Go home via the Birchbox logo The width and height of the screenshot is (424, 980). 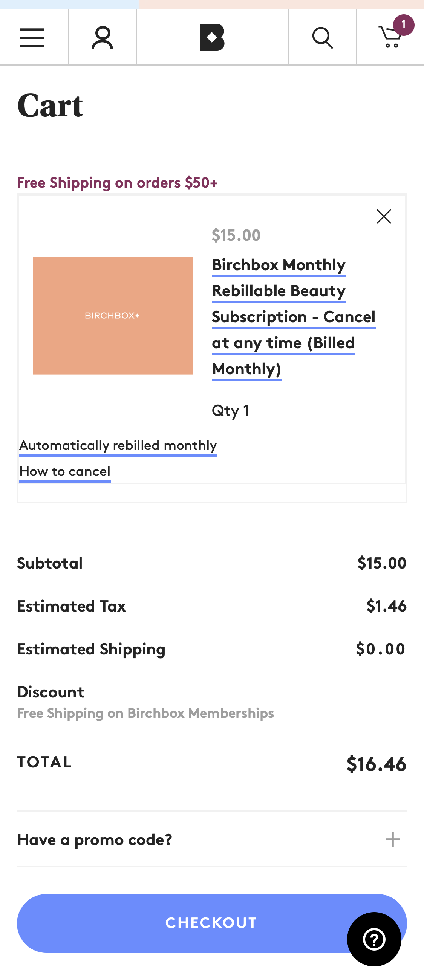[x=212, y=37]
